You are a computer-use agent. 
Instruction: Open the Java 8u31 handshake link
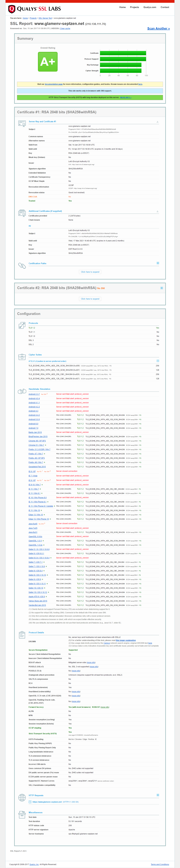pyautogui.click(x=33, y=532)
